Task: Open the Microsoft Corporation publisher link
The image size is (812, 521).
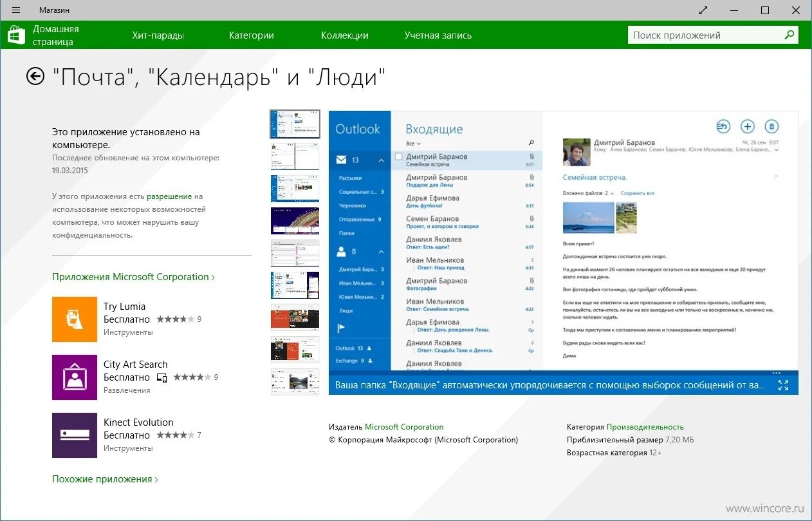Action: click(x=404, y=426)
